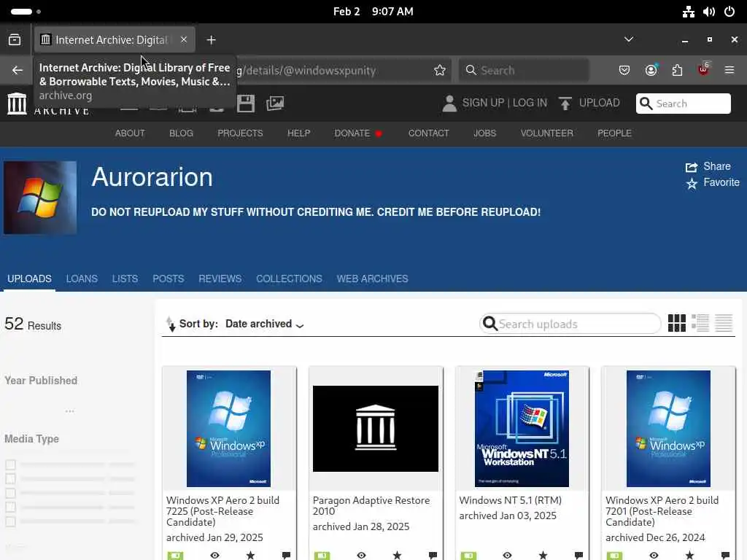Go back with the browser back arrow

coord(18,71)
